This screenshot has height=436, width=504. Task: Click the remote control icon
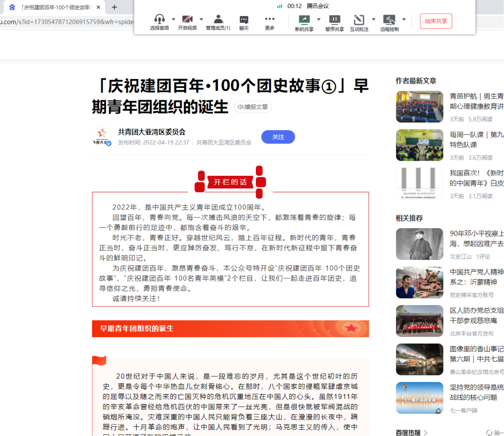pos(389,20)
